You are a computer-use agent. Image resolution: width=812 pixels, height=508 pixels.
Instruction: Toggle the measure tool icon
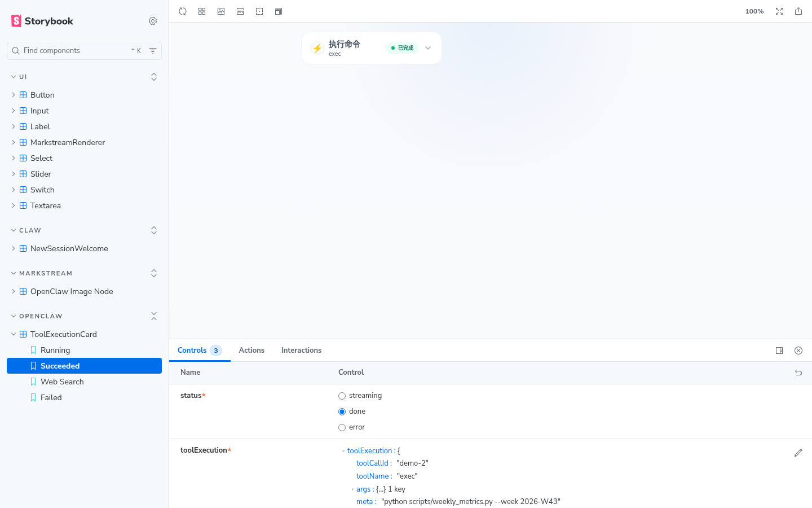pos(240,11)
